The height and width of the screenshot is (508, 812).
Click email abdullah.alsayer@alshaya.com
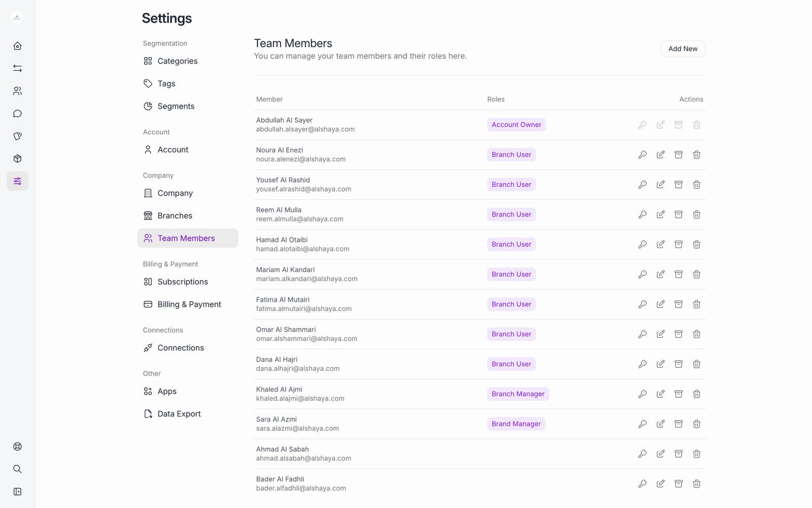(x=306, y=129)
